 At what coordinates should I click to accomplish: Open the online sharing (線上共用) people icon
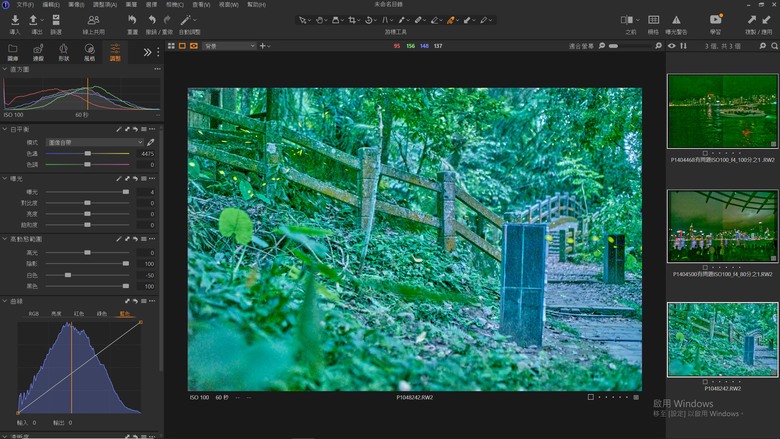tap(93, 20)
